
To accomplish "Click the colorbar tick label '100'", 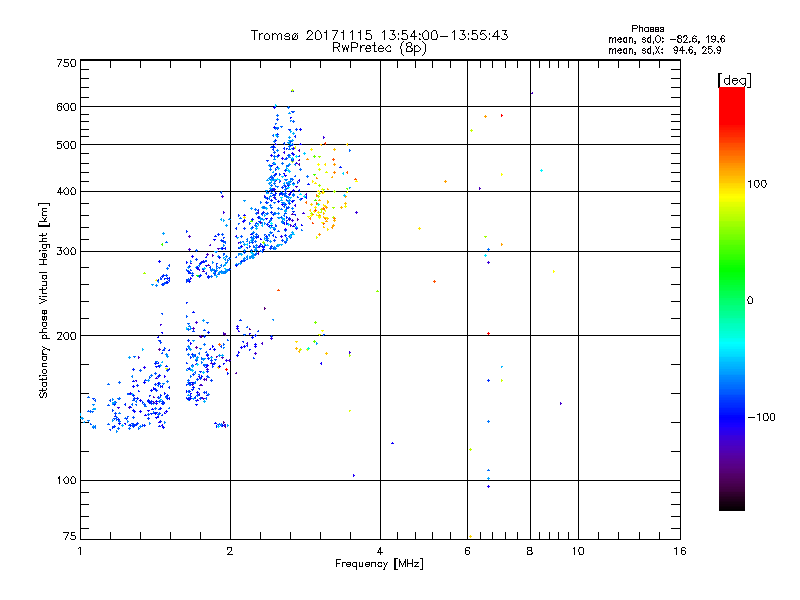I will 757,184.
